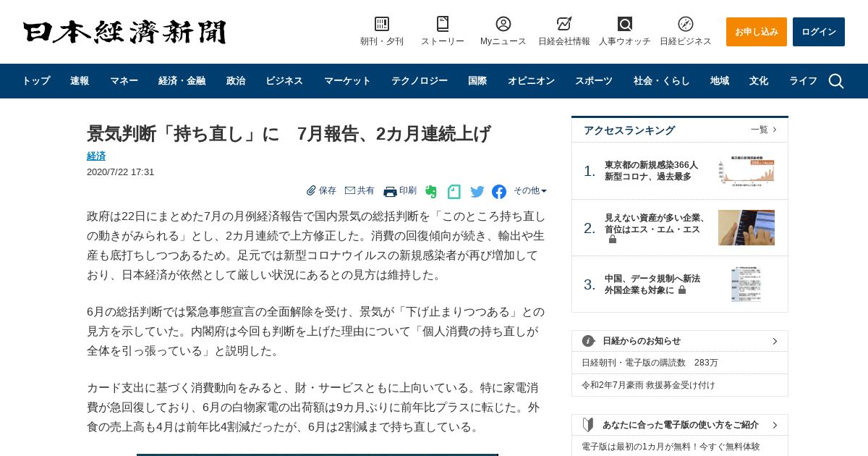868x456 pixels.
Task: Open the マーケット navigation section
Action: pyautogui.click(x=347, y=81)
